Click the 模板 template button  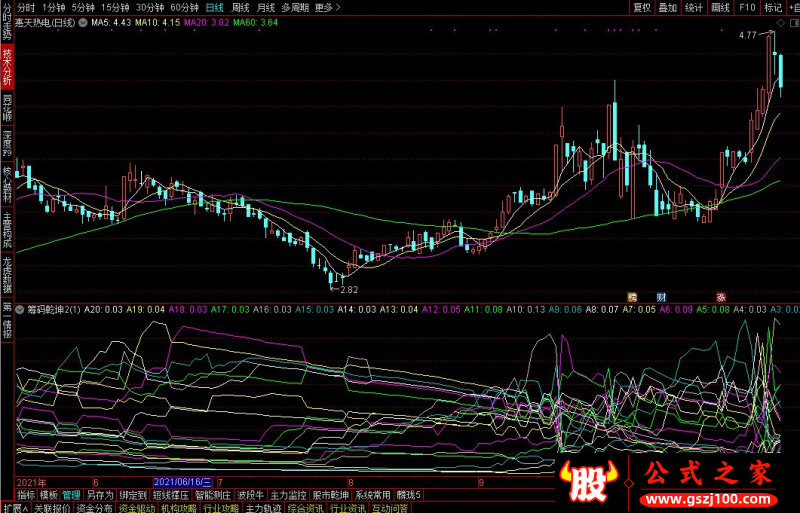(x=49, y=495)
